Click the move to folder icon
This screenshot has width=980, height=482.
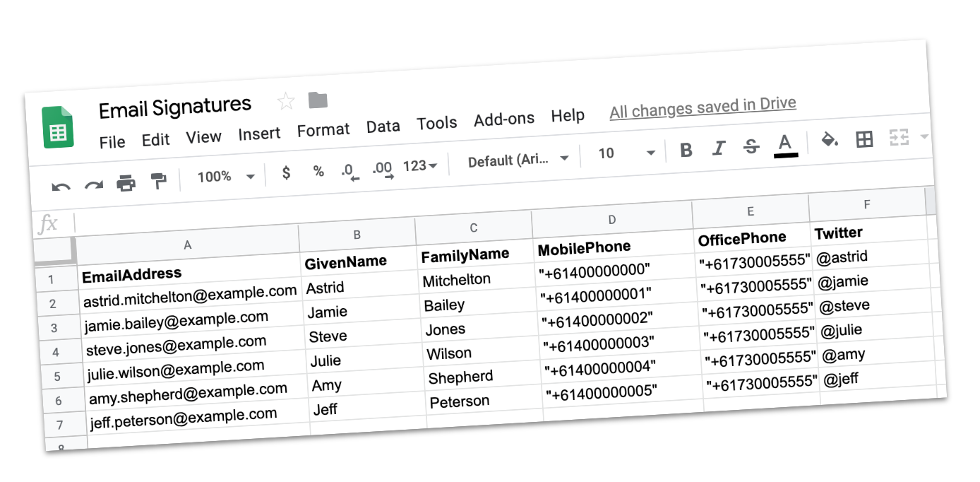318,100
